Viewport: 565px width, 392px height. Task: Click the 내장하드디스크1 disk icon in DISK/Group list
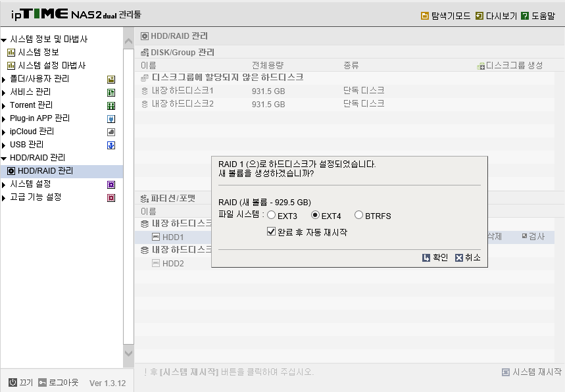point(145,91)
